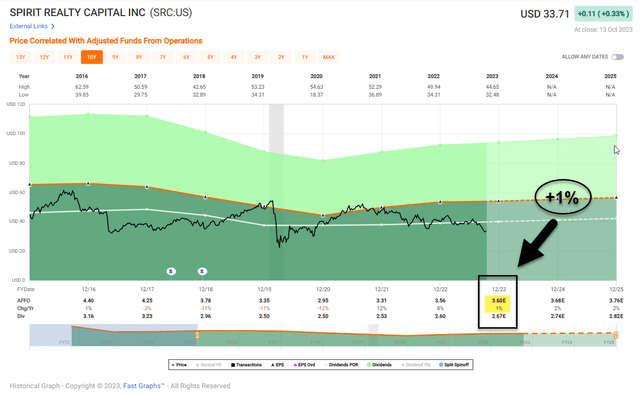The width and height of the screenshot is (640, 395).
Task: Click the highlighted 3.60E AFFO estimate
Action: pyautogui.click(x=499, y=300)
